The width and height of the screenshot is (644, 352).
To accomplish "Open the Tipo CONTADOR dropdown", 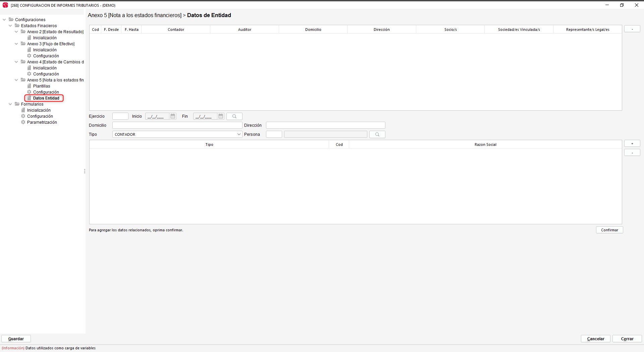I will [239, 134].
